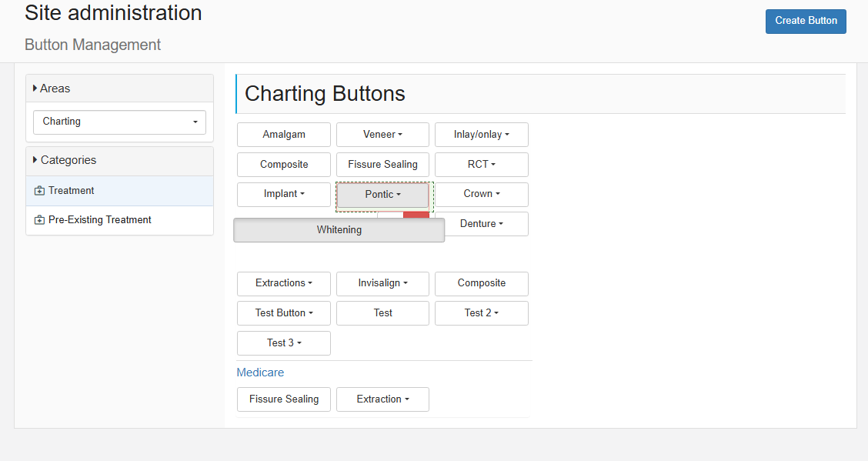868x461 pixels.
Task: Click the Create Button button
Action: coord(806,21)
